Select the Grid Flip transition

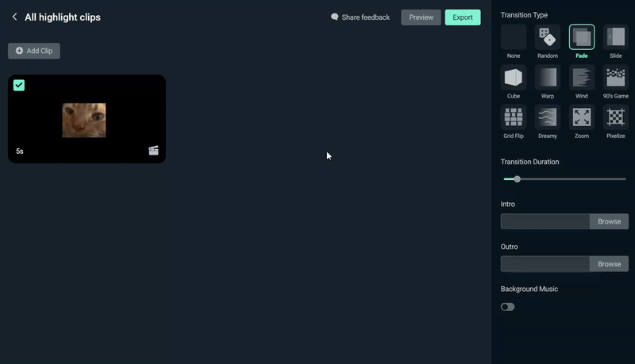[513, 117]
